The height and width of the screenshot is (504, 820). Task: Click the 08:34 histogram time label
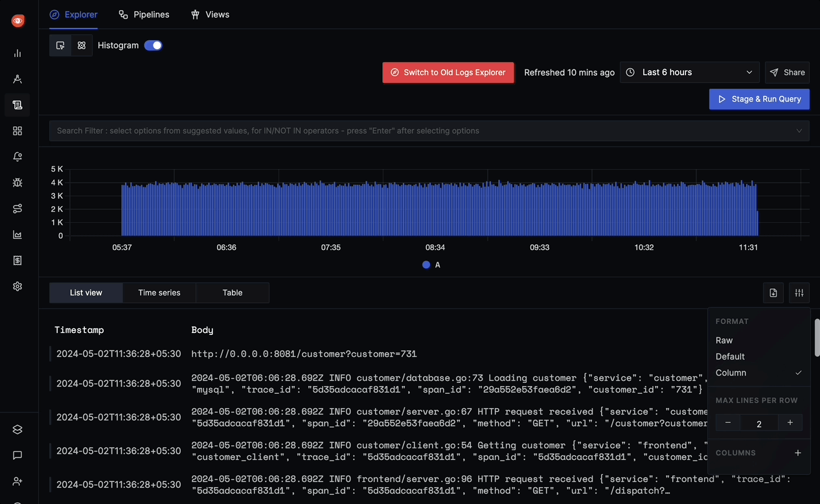[x=435, y=247]
